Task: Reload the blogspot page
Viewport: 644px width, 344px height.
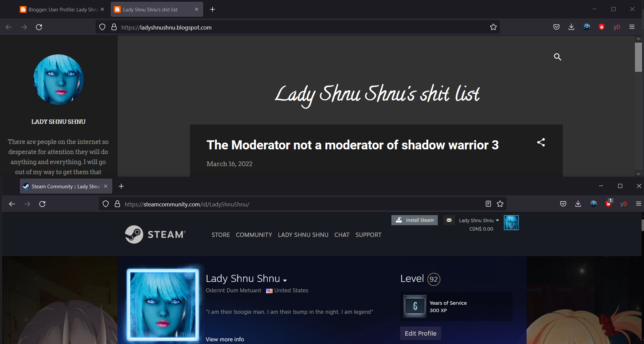Action: (39, 27)
